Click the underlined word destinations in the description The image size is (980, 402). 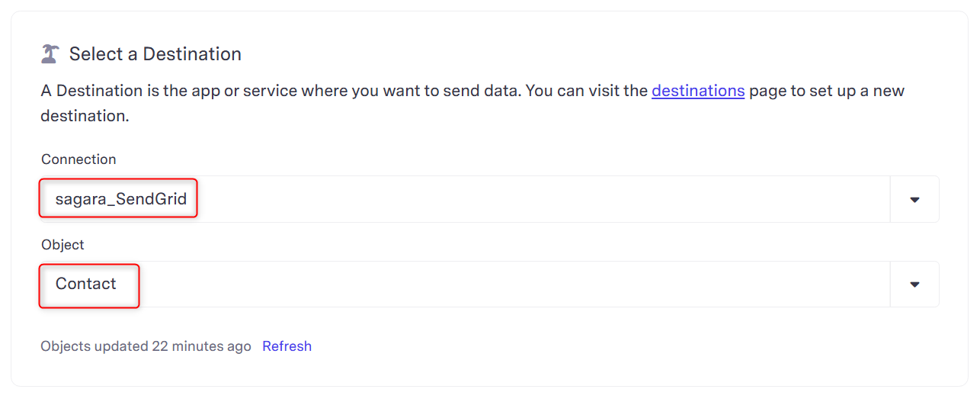tap(698, 91)
